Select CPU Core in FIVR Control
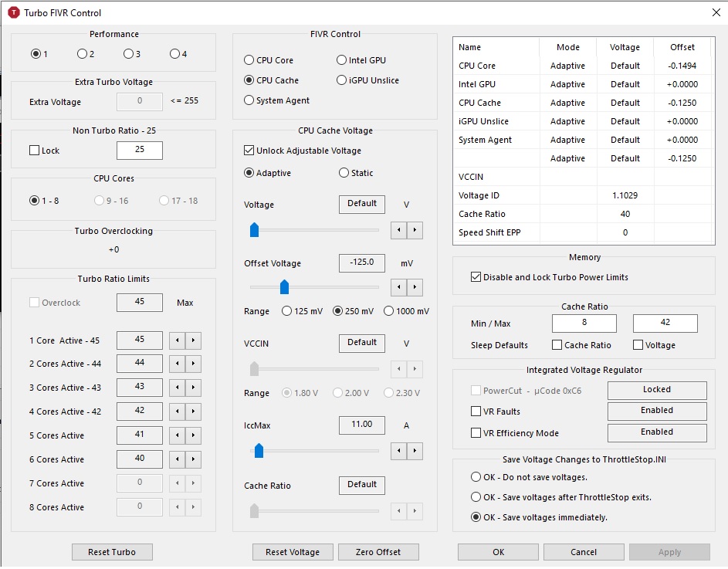 coord(269,60)
